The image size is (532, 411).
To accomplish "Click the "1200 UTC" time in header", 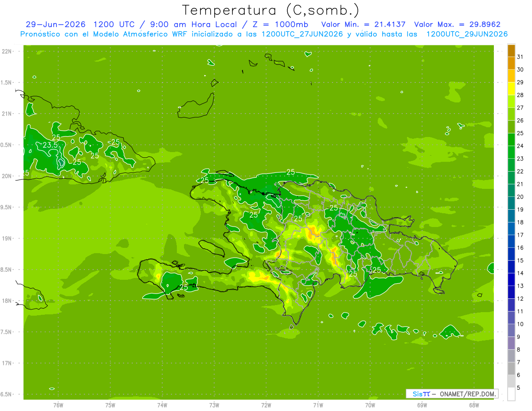I will point(114,24).
